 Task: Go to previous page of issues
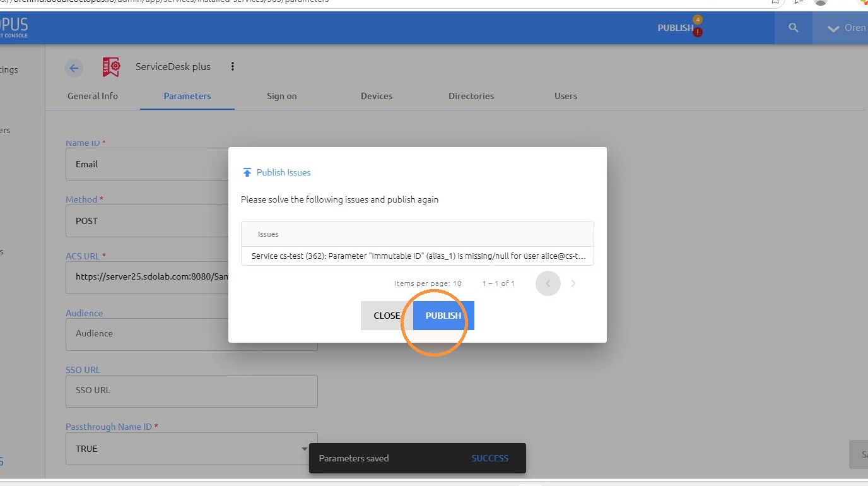pyautogui.click(x=548, y=283)
